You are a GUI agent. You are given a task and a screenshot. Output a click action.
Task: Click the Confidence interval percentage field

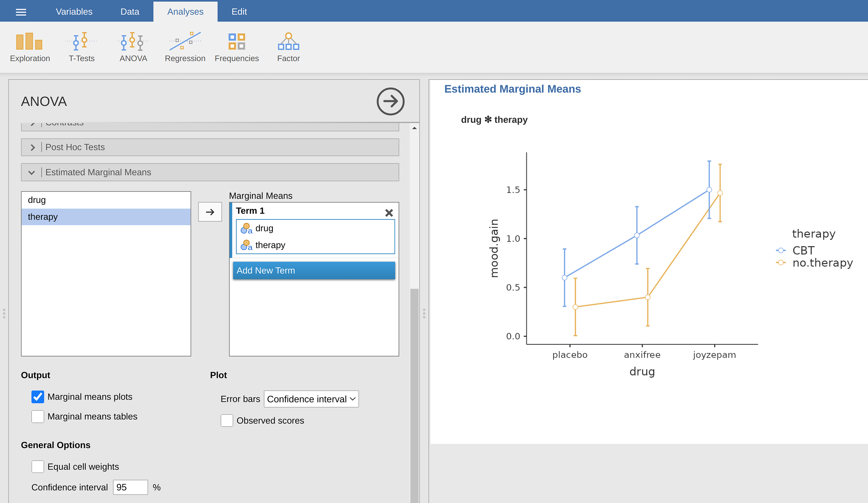tap(130, 487)
